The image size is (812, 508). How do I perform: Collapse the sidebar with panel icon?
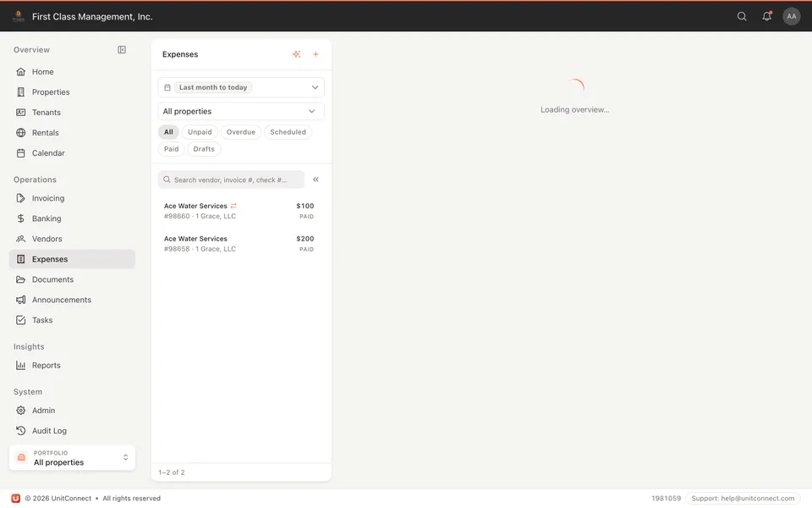coord(122,50)
